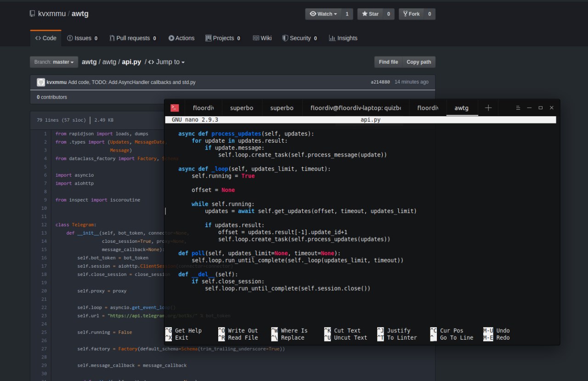Click line number 25 in GitHub code

44,332
